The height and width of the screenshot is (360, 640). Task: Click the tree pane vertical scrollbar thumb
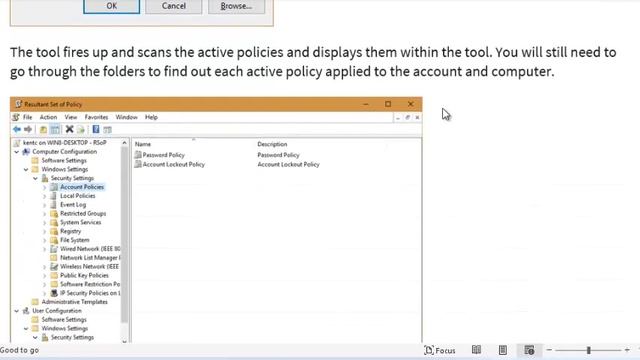(x=124, y=235)
